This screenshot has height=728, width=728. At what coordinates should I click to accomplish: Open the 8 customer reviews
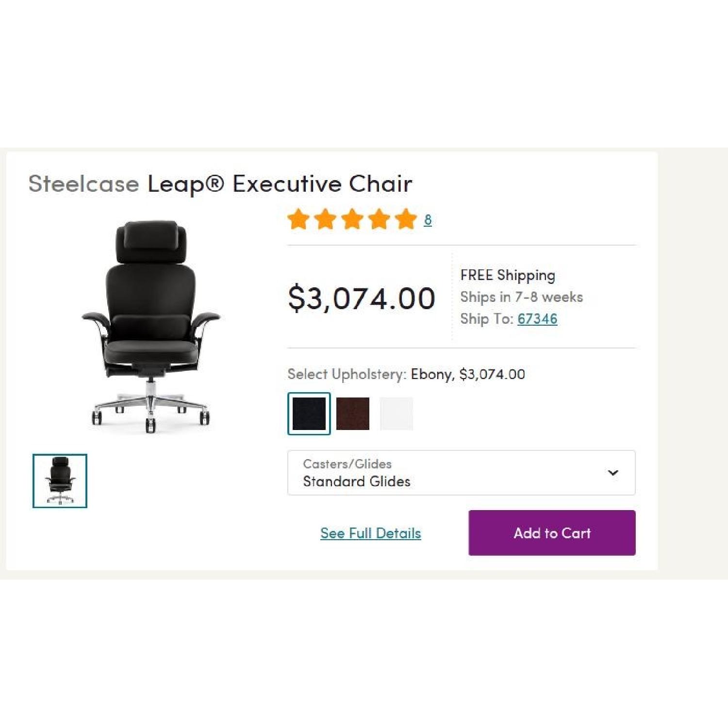[428, 220]
